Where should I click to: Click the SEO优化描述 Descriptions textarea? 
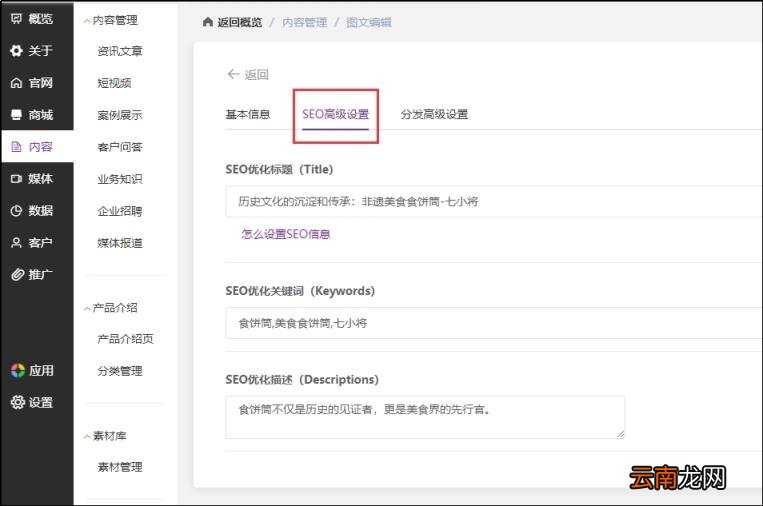pyautogui.click(x=425, y=417)
